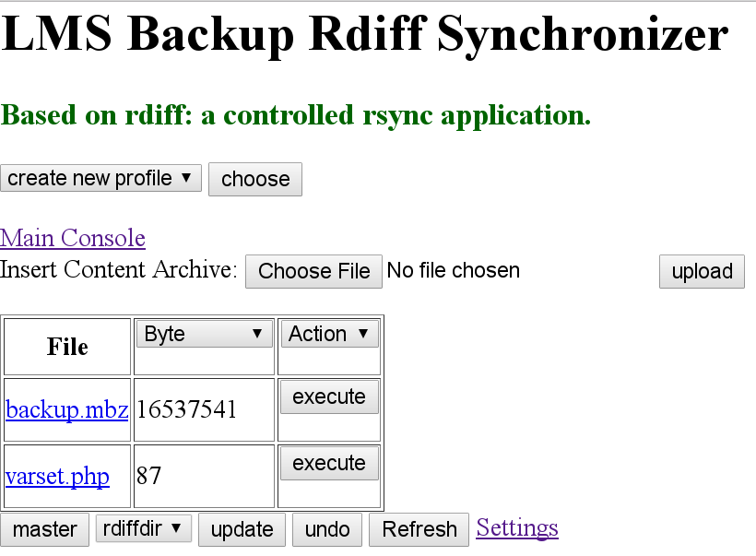Execute action for backup.mbz row

point(329,396)
